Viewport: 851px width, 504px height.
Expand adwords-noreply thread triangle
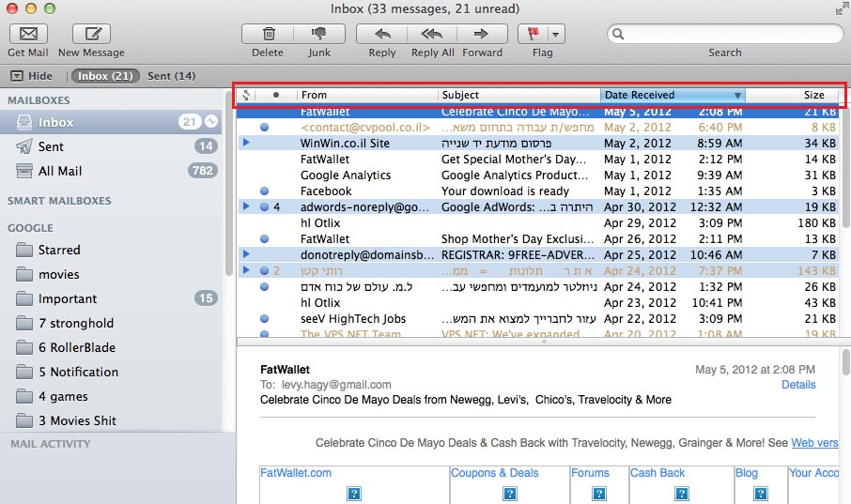[246, 206]
